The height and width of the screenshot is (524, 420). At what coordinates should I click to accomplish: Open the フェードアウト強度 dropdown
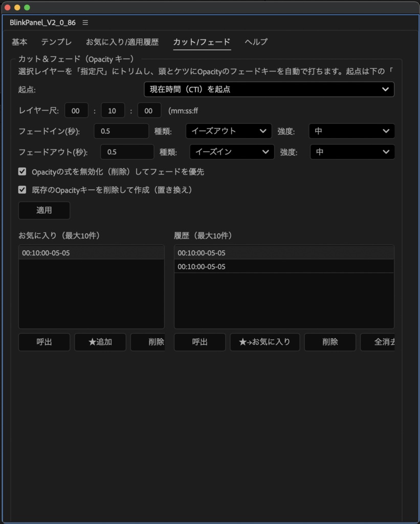(x=351, y=152)
